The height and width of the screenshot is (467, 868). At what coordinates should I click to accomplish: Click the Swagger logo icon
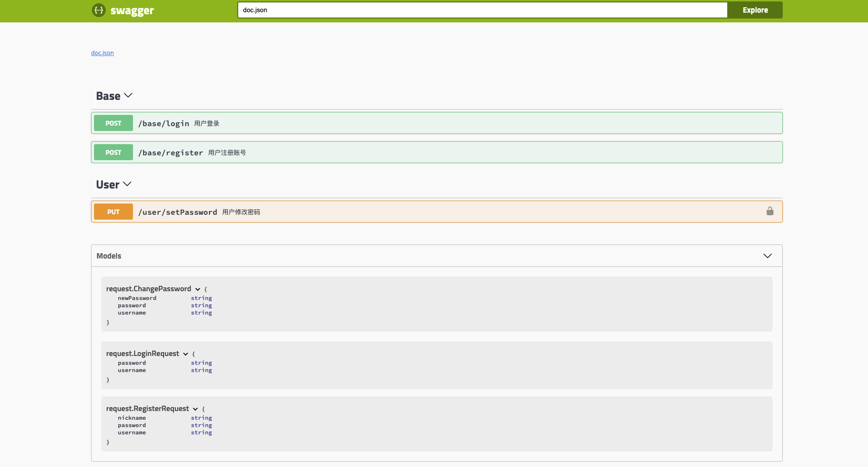click(99, 10)
